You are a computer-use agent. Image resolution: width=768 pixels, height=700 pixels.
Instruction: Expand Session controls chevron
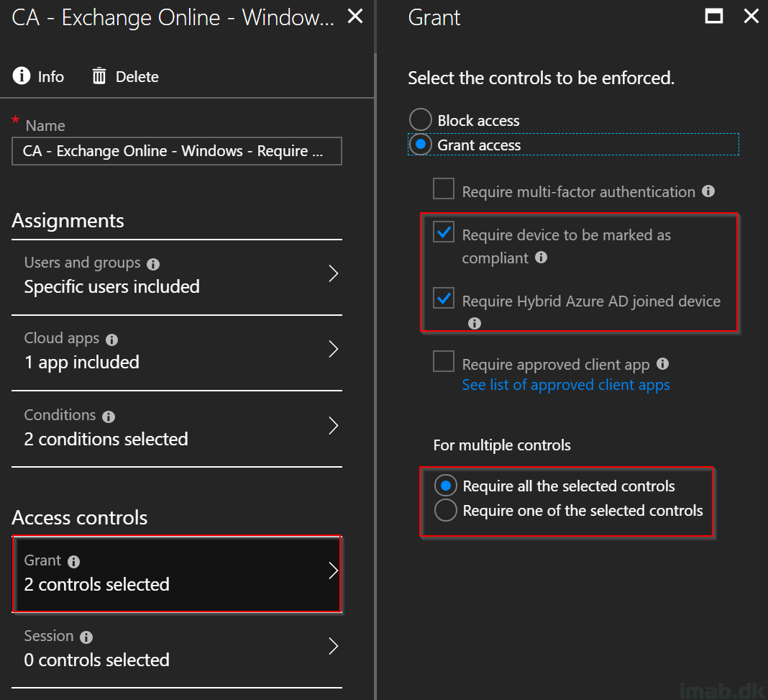tap(334, 646)
